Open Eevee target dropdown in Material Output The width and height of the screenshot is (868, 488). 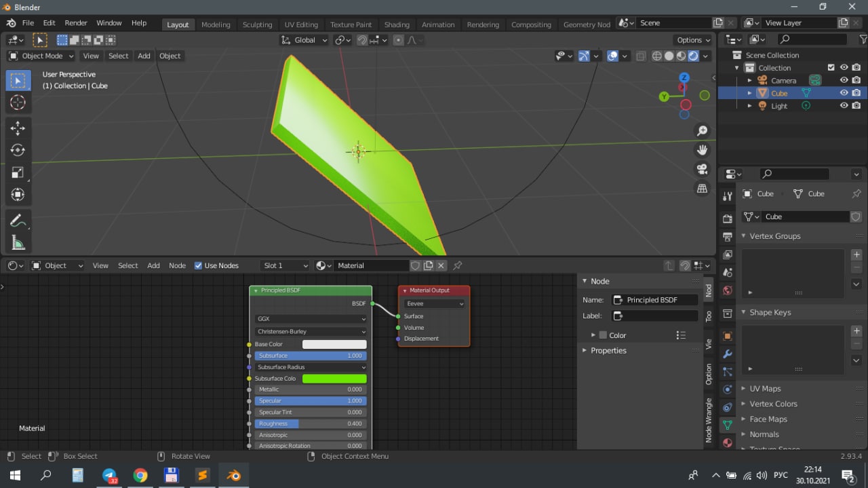(x=434, y=303)
